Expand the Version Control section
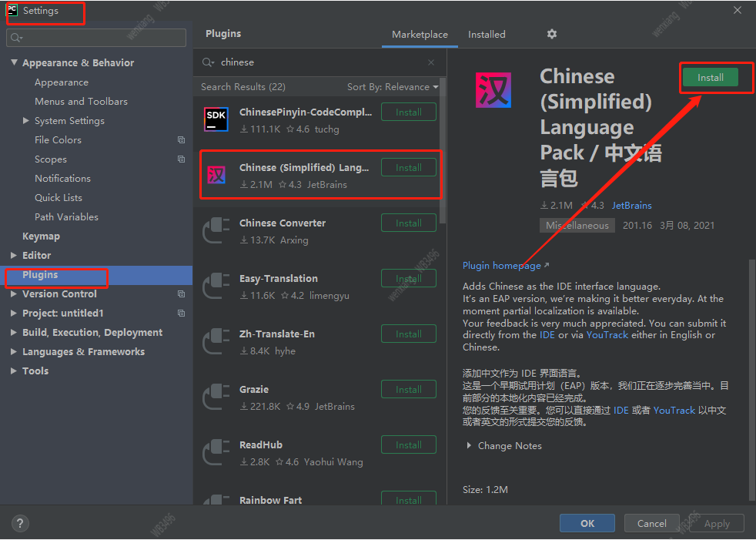 click(x=14, y=294)
